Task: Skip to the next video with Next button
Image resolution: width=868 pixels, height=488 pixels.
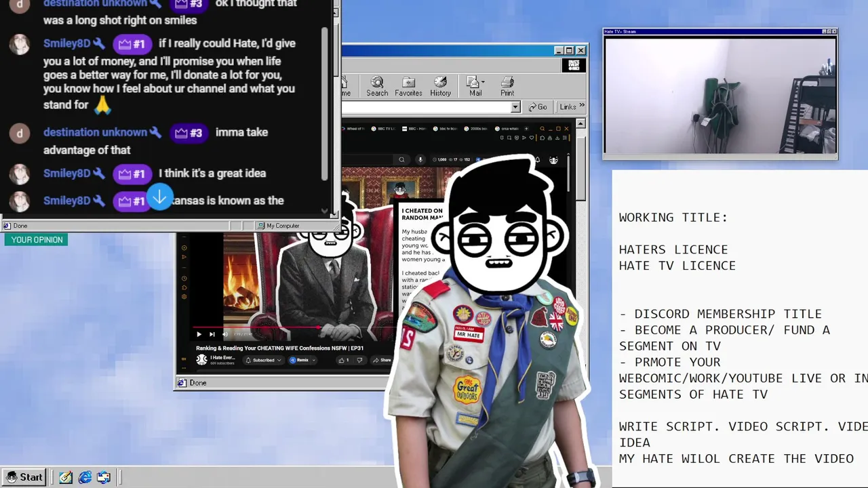Action: click(212, 334)
